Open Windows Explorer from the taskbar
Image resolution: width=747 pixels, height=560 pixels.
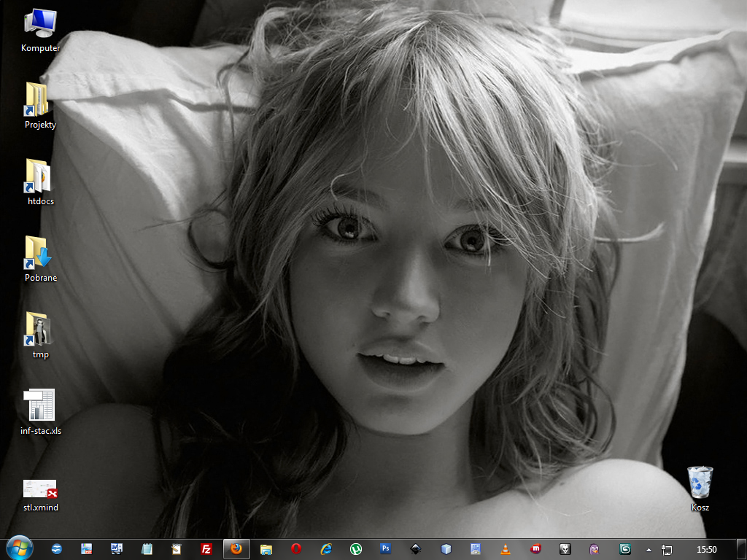pos(266,549)
